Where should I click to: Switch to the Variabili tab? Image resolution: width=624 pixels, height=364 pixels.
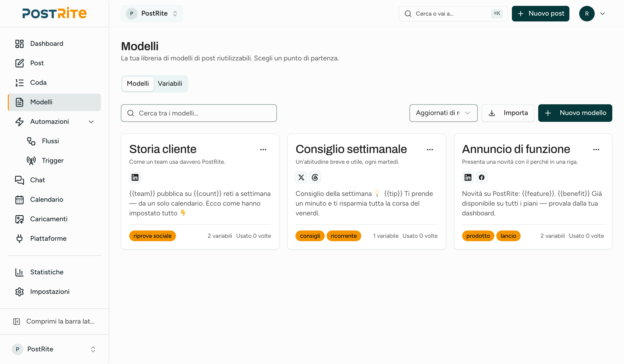coord(170,84)
